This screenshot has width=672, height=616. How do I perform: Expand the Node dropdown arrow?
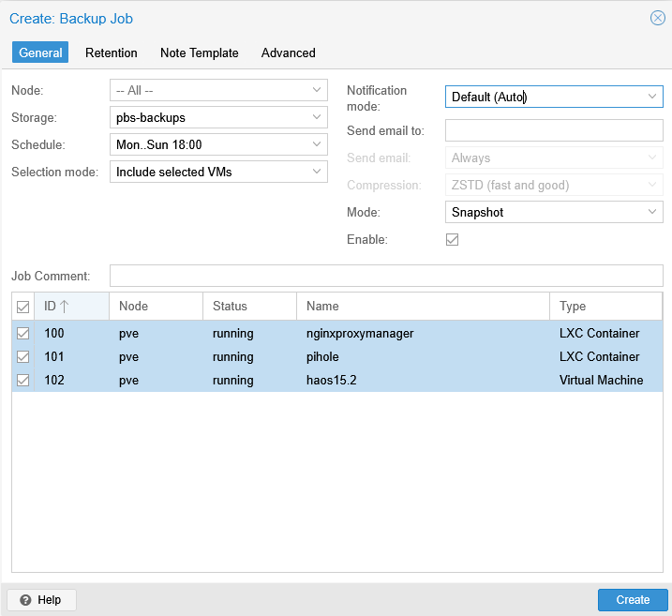tap(317, 90)
